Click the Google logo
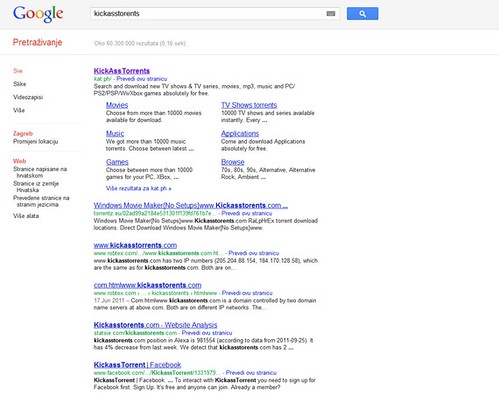 pyautogui.click(x=38, y=14)
